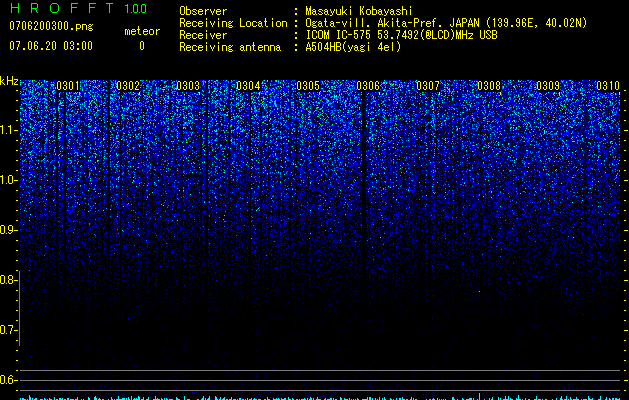
Task: Click the 0309 time marker
Action: coord(548,86)
